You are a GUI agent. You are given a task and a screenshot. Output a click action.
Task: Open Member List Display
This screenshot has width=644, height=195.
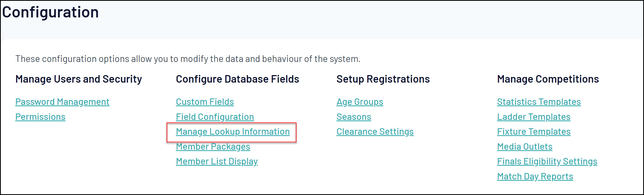pyautogui.click(x=217, y=161)
